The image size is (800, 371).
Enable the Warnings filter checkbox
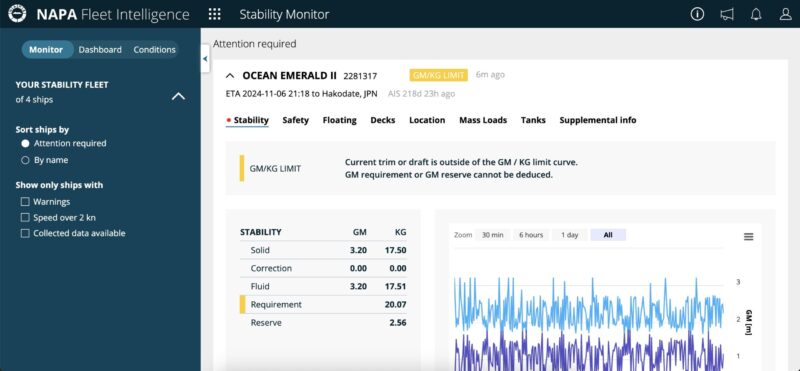pyautogui.click(x=25, y=202)
